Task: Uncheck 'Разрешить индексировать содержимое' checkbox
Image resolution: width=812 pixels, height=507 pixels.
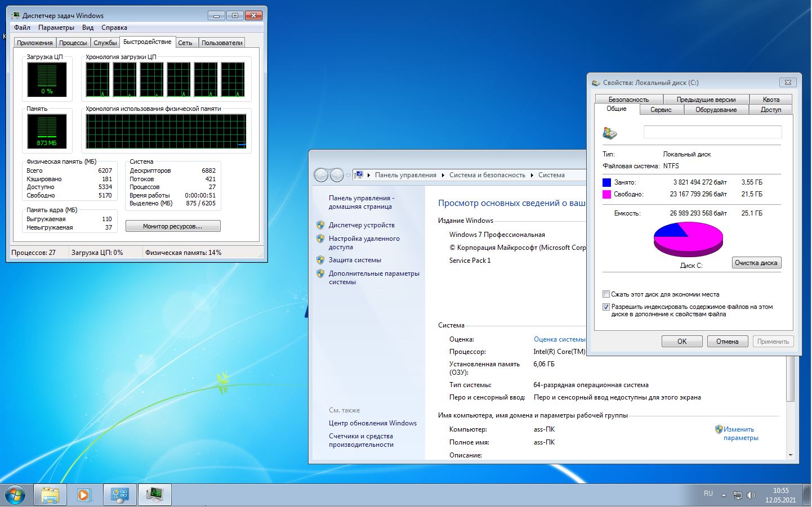Action: (x=606, y=307)
